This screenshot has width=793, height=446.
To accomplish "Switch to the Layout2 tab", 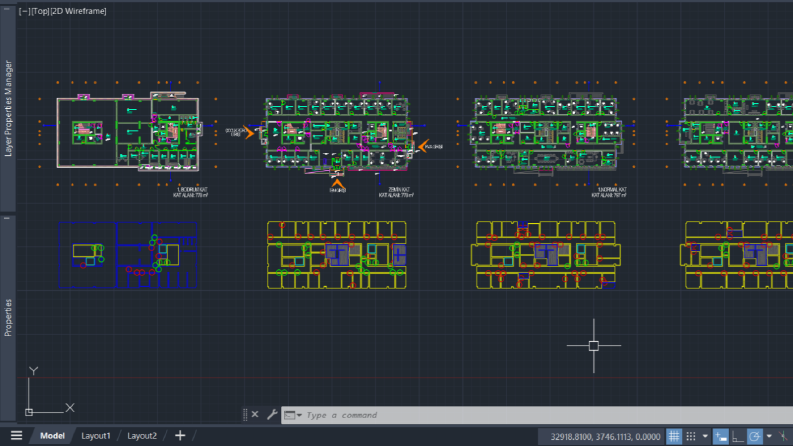I will coord(142,435).
